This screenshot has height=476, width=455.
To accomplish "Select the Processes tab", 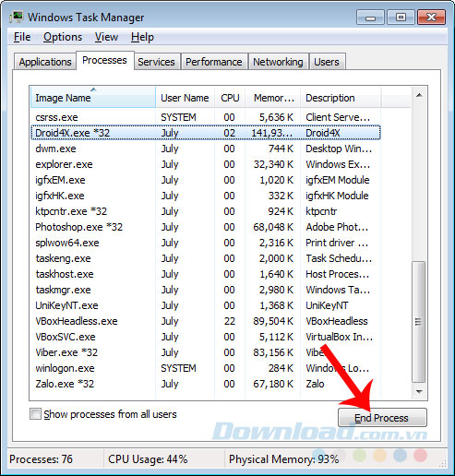I will [x=104, y=60].
